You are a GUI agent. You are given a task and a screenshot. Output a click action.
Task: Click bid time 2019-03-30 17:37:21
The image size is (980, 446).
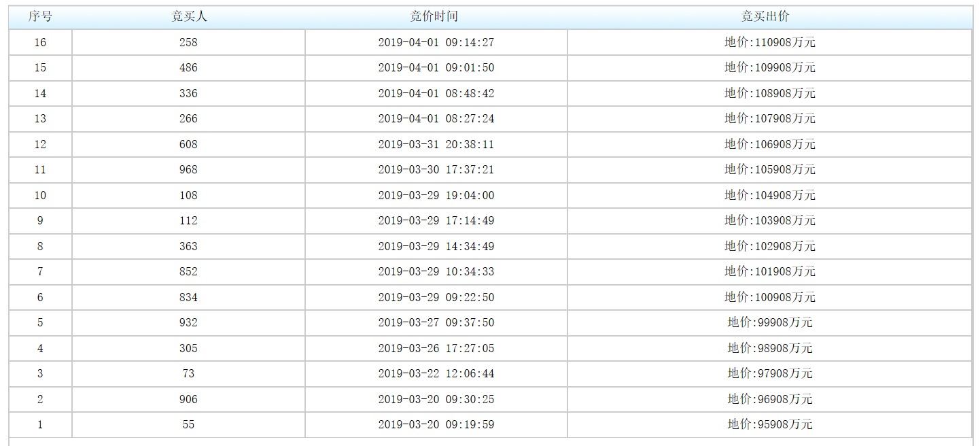(436, 169)
